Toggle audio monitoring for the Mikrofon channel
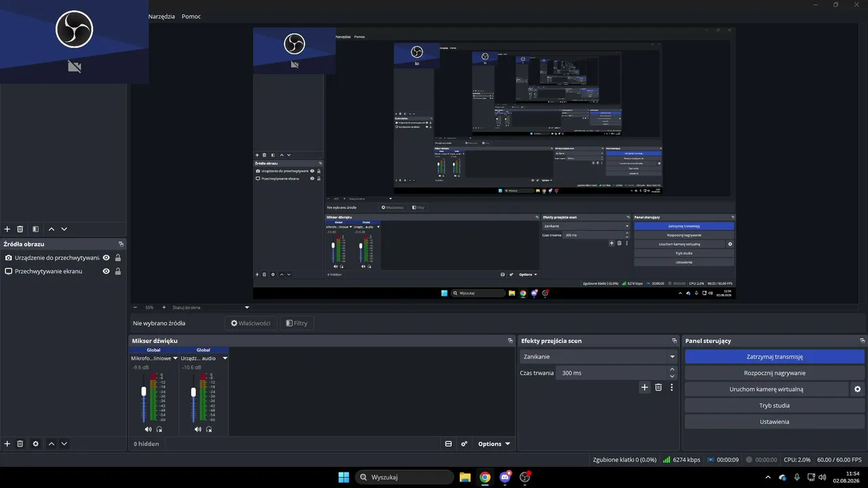 [159, 429]
